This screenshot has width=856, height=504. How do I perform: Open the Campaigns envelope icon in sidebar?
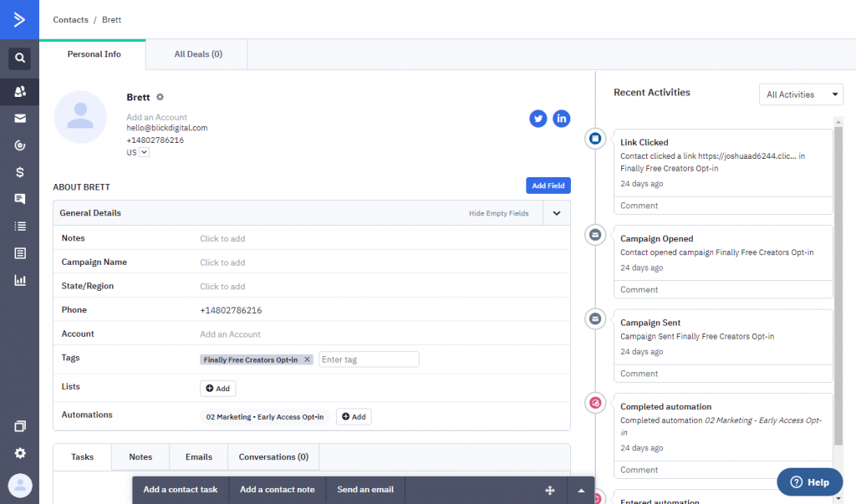pos(20,119)
